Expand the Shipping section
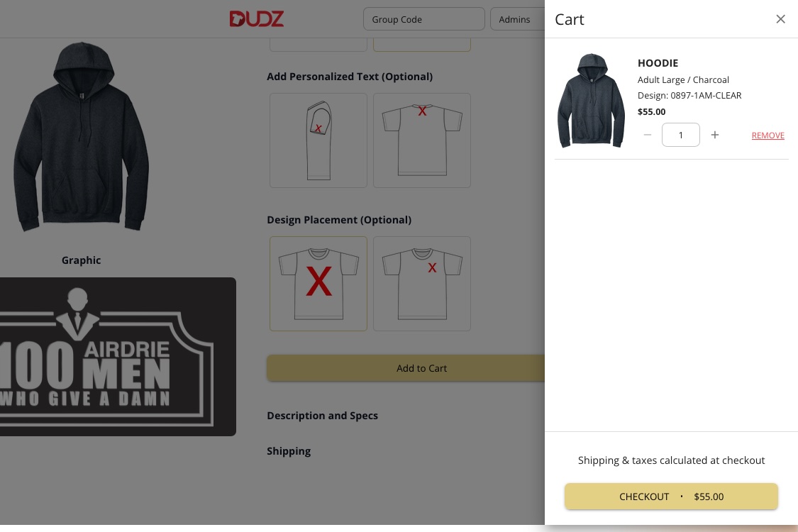 pos(289,451)
